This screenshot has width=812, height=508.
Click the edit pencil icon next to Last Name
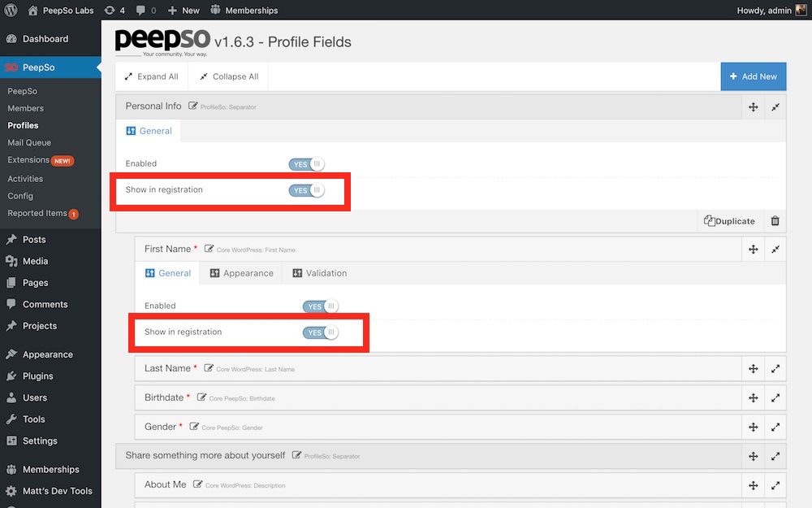208,368
